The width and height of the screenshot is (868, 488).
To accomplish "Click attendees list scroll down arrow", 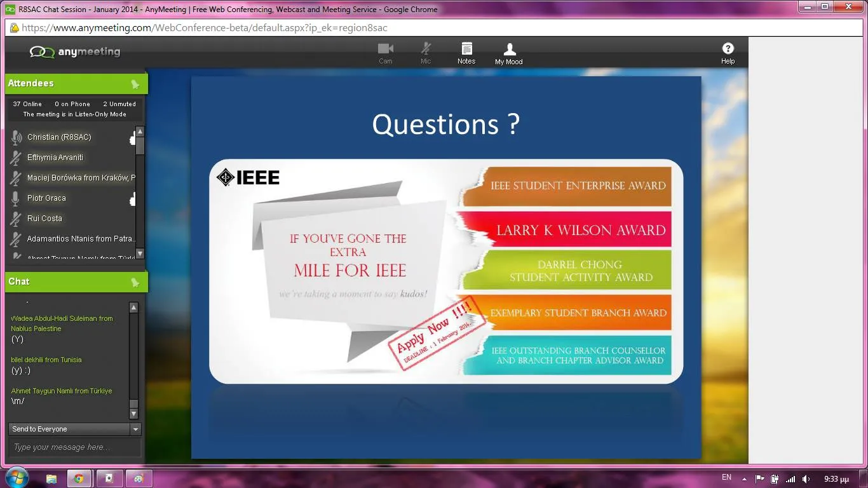I will pos(140,254).
